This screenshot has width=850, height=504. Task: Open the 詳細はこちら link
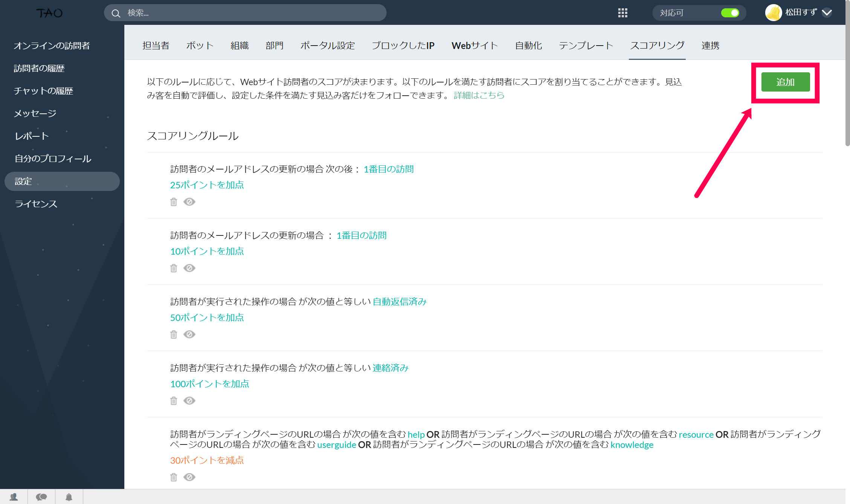coord(479,95)
